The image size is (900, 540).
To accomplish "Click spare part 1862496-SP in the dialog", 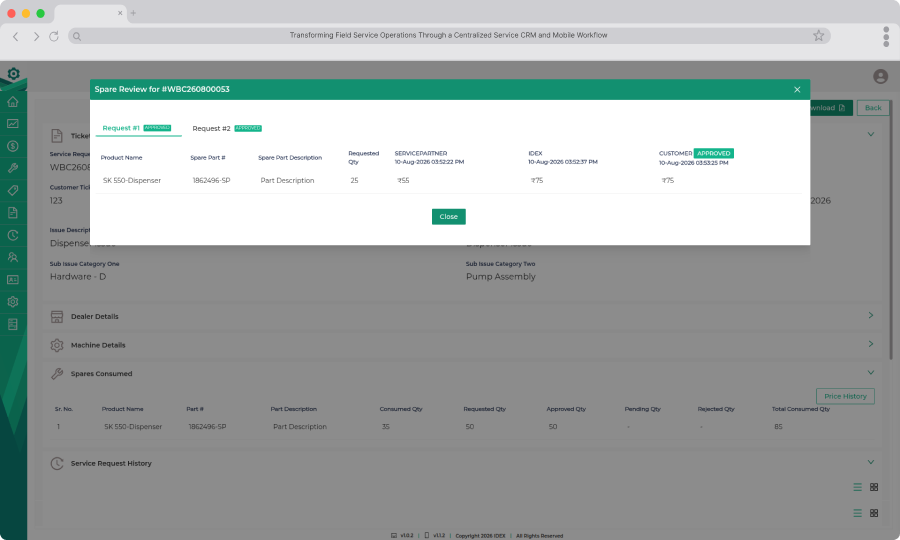I will [x=211, y=180].
